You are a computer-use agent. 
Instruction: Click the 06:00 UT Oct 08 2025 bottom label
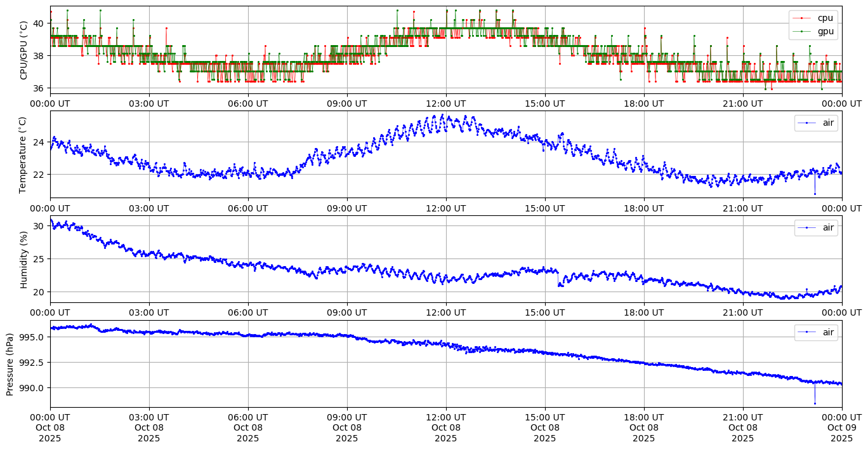(247, 427)
